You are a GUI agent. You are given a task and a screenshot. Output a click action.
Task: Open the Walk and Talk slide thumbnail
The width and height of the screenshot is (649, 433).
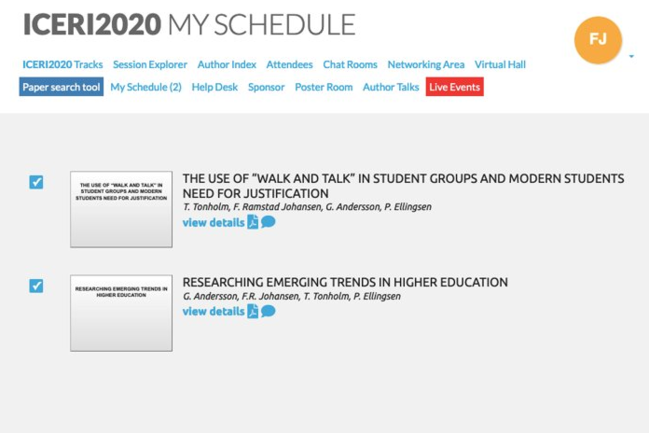(x=121, y=209)
